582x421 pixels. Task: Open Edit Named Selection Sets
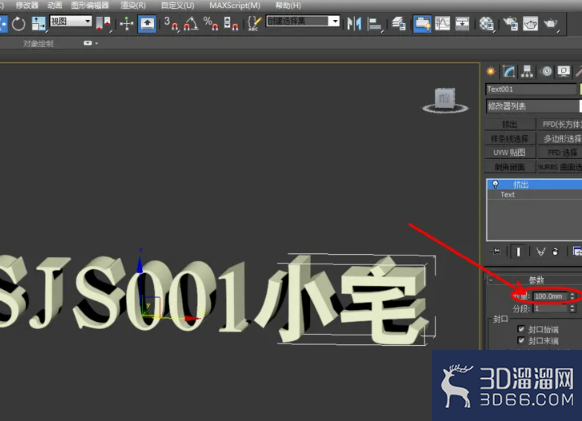tap(254, 24)
